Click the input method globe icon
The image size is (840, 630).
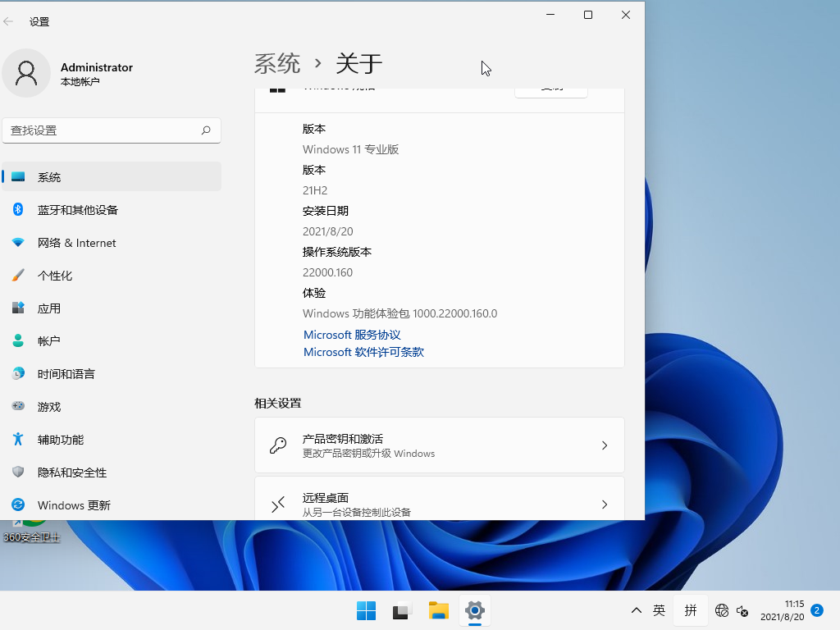click(x=722, y=610)
